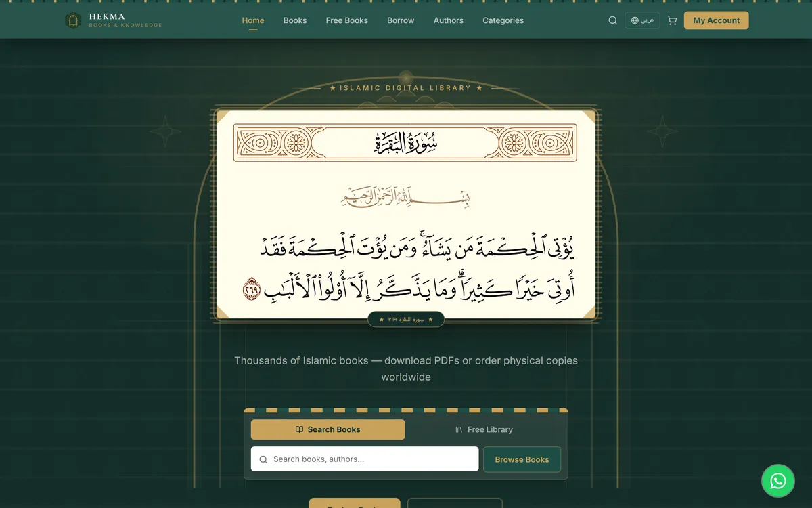Select the Search Books tab
Screen dimensions: 812x508
pyautogui.click(x=328, y=429)
